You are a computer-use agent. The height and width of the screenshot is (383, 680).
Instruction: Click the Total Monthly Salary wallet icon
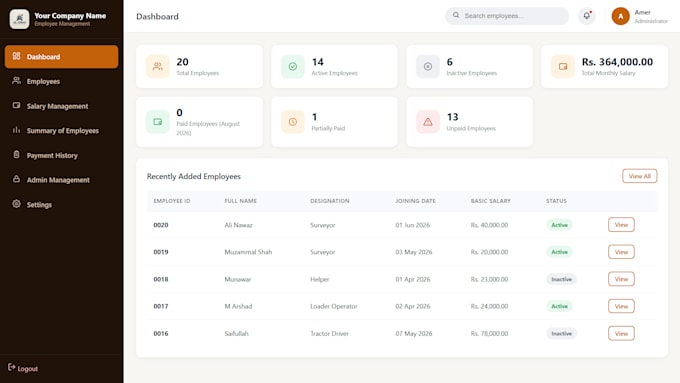coord(563,66)
